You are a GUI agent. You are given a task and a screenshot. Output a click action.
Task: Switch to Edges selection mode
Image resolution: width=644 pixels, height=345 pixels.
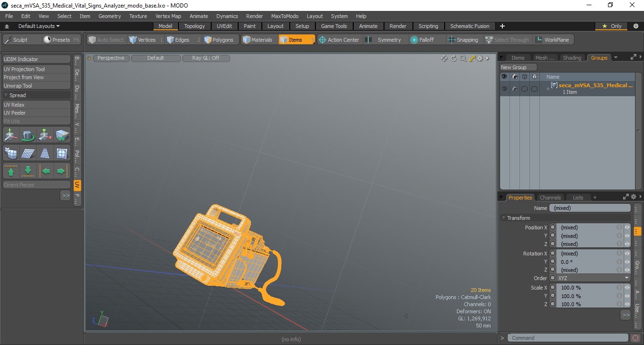coord(184,40)
